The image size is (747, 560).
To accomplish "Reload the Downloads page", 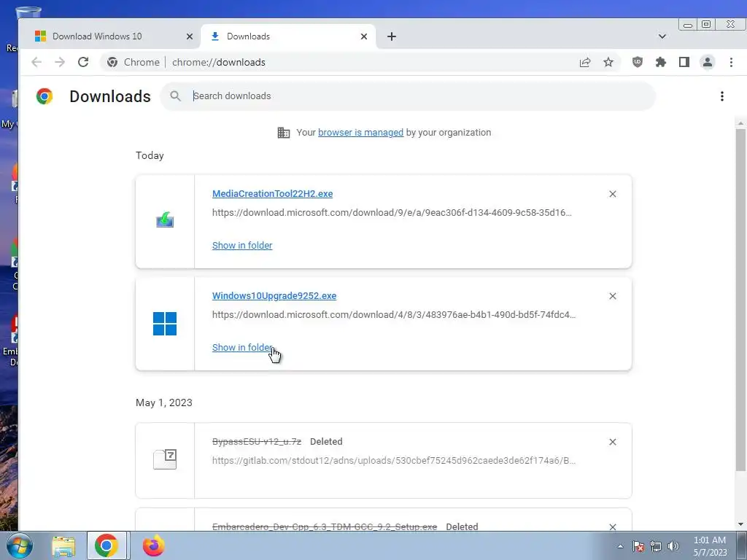I will 83,63.
